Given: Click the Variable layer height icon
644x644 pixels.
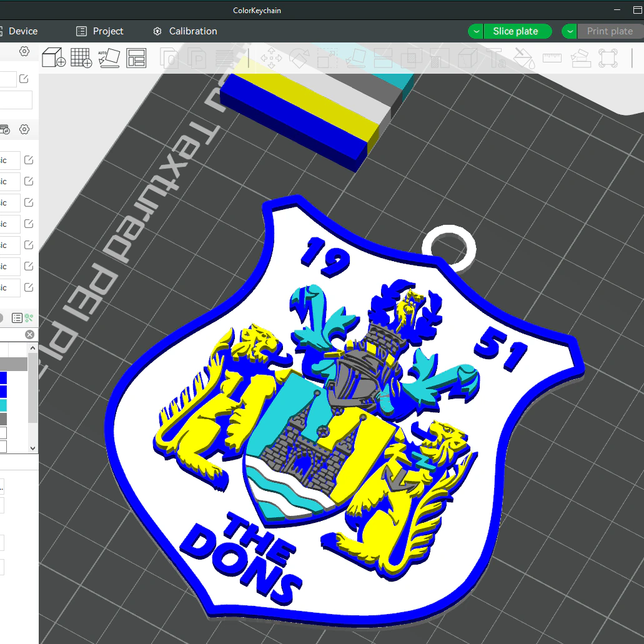Looking at the screenshot, I should point(225,58).
